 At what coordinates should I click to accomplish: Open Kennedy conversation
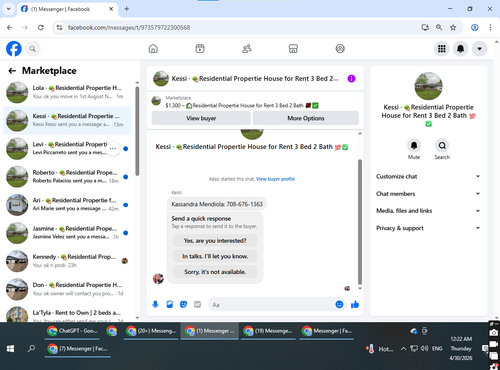click(67, 261)
